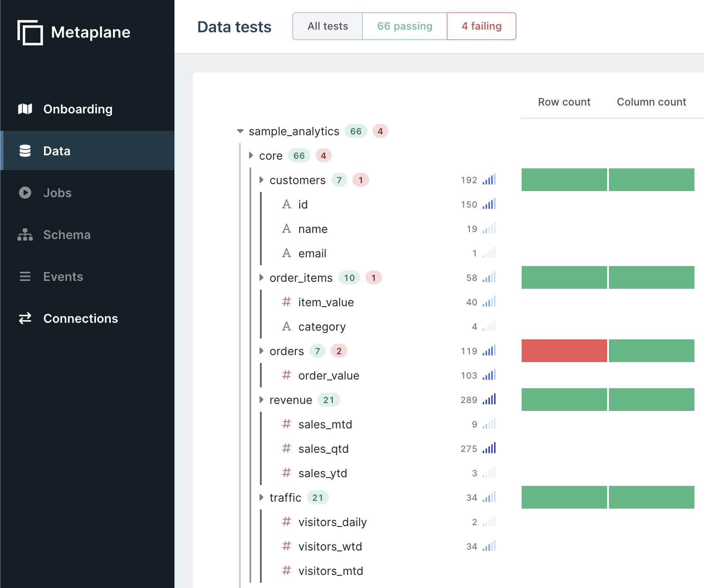Expand the core schema arrow

click(251, 155)
